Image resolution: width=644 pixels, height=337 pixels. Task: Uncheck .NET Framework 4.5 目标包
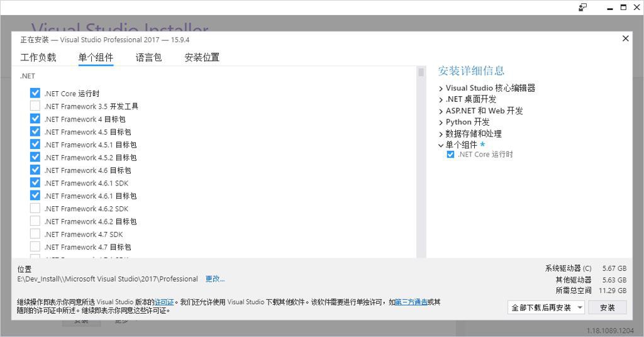click(x=35, y=131)
